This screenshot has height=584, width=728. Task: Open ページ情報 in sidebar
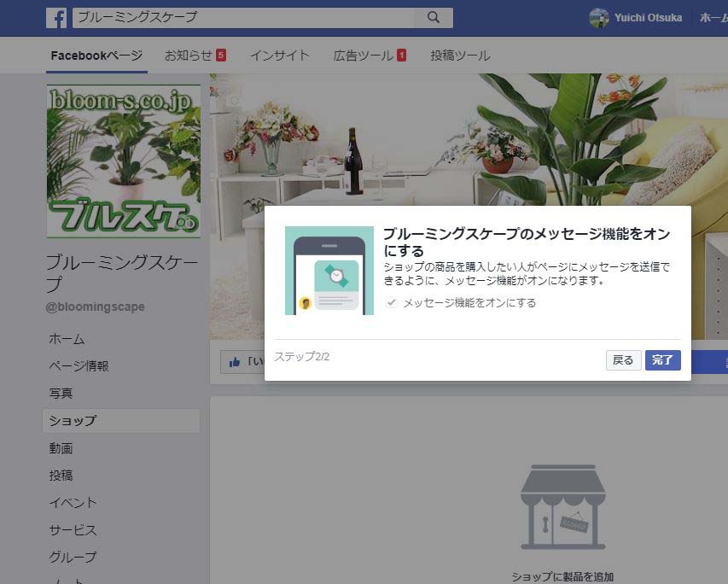(x=79, y=366)
